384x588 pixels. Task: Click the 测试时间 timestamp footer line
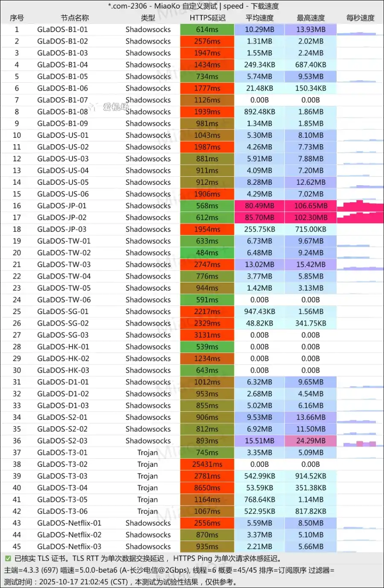pos(120,582)
